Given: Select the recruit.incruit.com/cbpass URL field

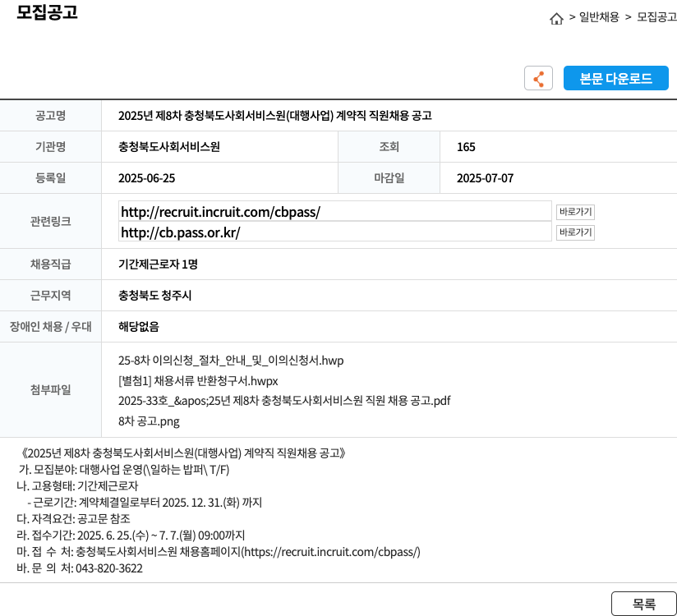Looking at the screenshot, I should (335, 212).
